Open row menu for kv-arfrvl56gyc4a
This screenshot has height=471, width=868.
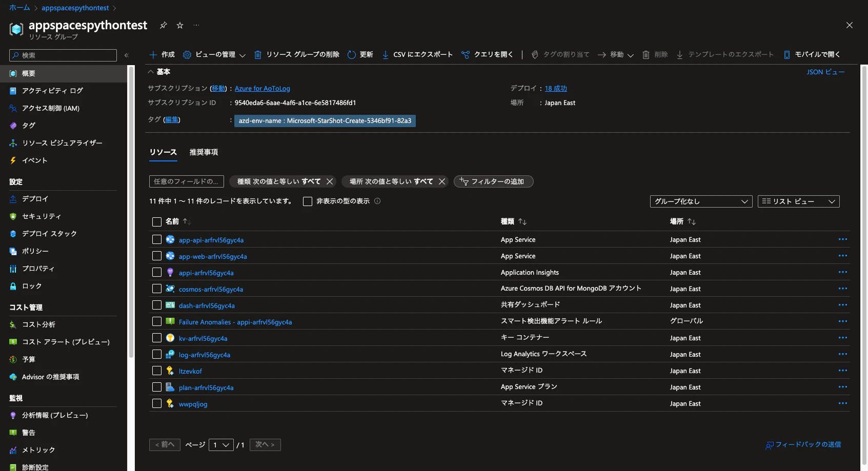click(843, 338)
